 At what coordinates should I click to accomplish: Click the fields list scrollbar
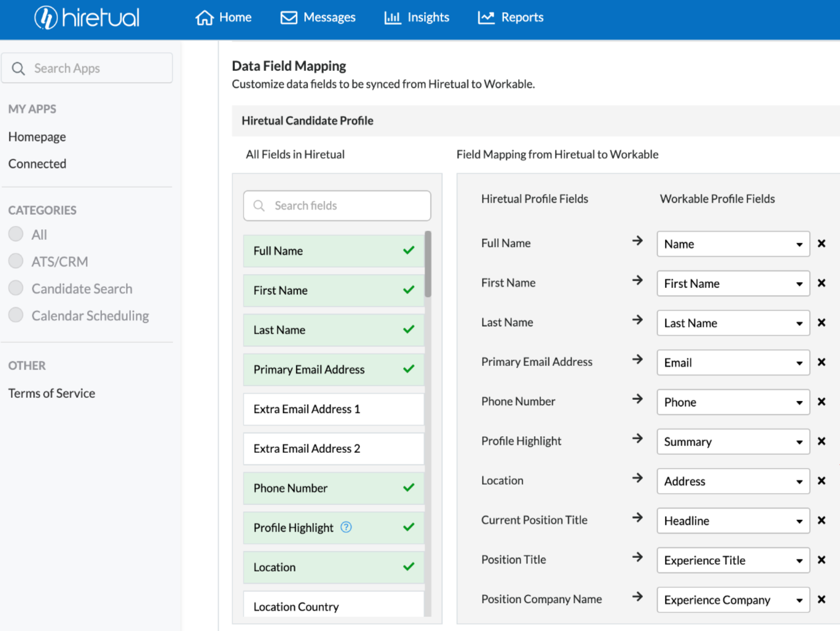[x=428, y=264]
